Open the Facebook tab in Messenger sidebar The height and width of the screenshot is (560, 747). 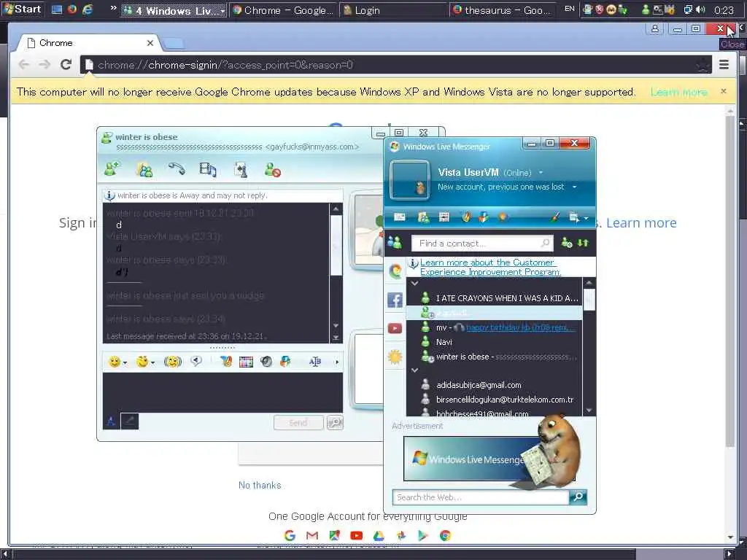tap(395, 300)
